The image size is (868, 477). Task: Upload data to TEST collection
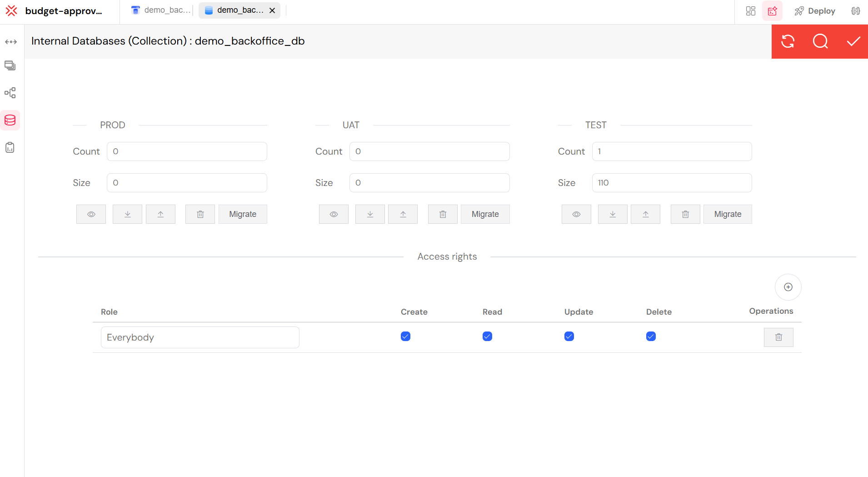645,214
